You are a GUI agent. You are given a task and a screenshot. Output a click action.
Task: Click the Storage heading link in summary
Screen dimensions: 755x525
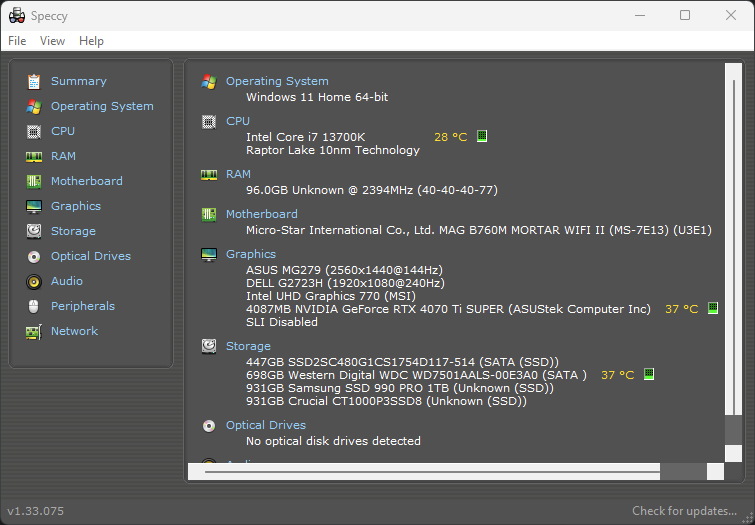[248, 346]
